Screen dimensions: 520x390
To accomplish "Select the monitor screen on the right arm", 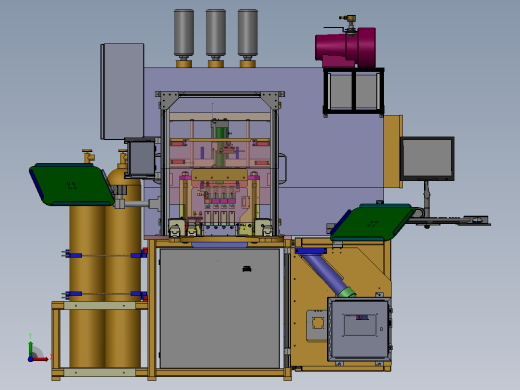I will click(x=427, y=159).
